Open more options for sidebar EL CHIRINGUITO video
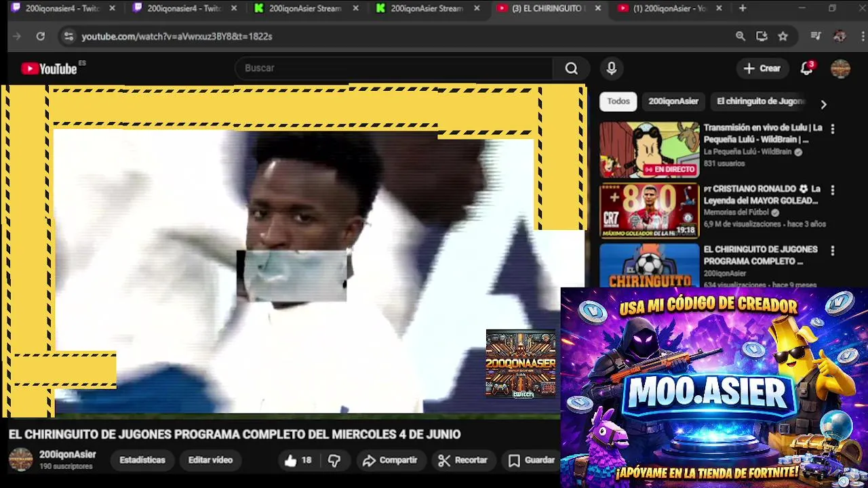 [833, 251]
